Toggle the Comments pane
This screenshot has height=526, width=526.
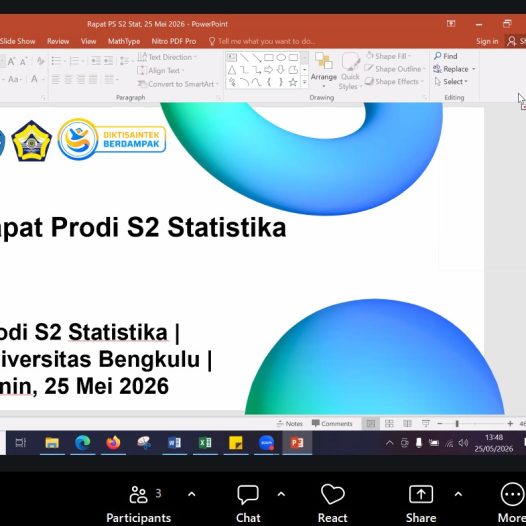pos(332,424)
